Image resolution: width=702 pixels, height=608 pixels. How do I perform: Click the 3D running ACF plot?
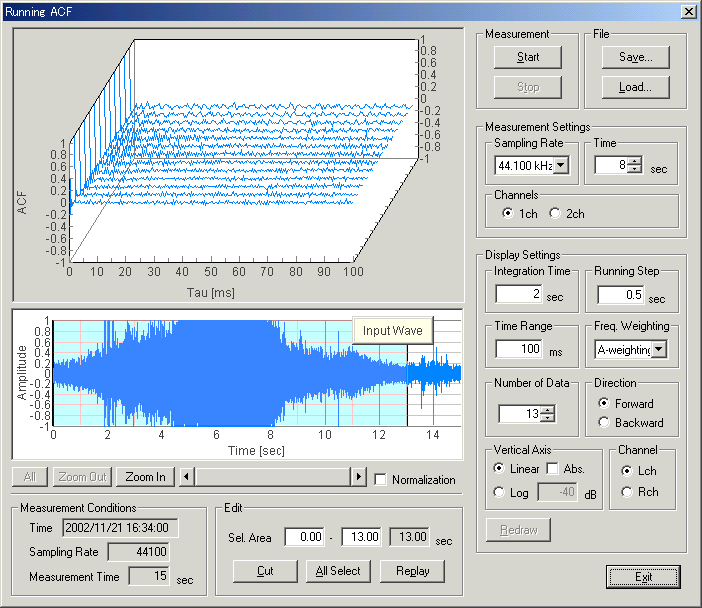244,151
